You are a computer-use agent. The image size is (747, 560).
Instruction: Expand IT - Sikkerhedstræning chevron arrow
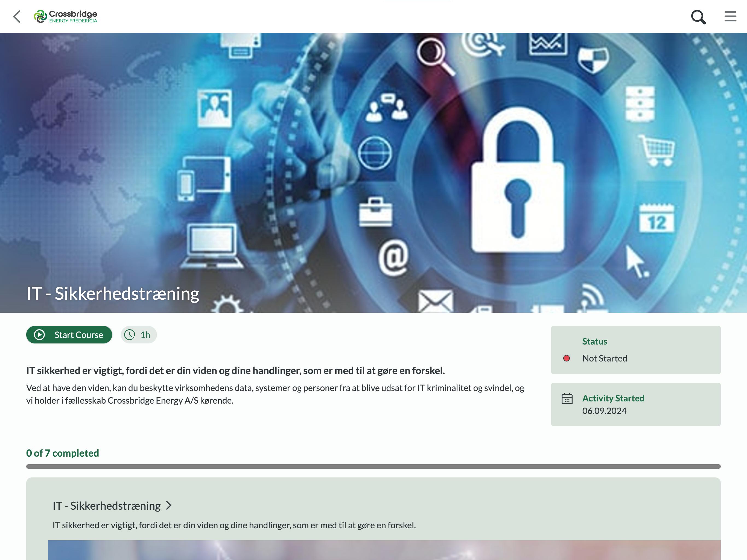click(x=169, y=506)
